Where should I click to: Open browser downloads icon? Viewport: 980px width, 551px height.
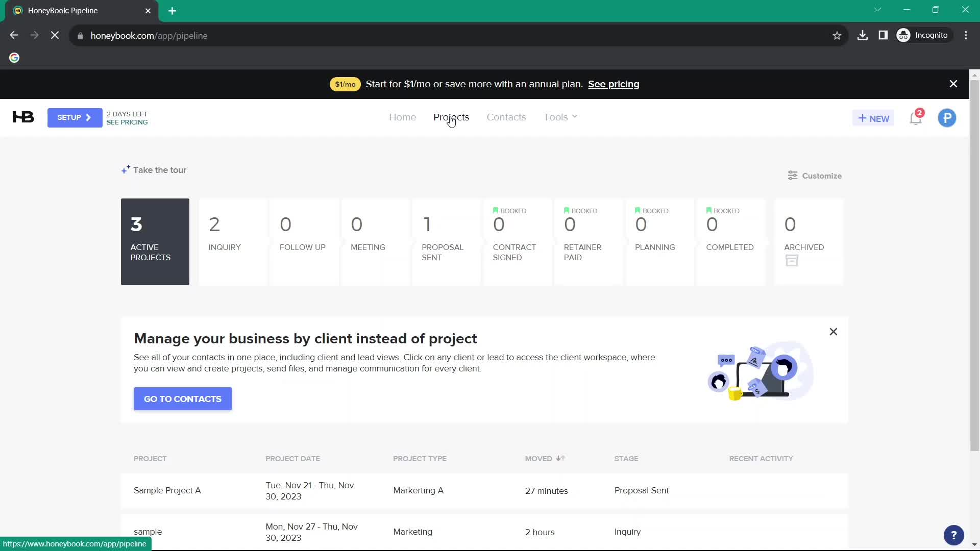point(862,36)
